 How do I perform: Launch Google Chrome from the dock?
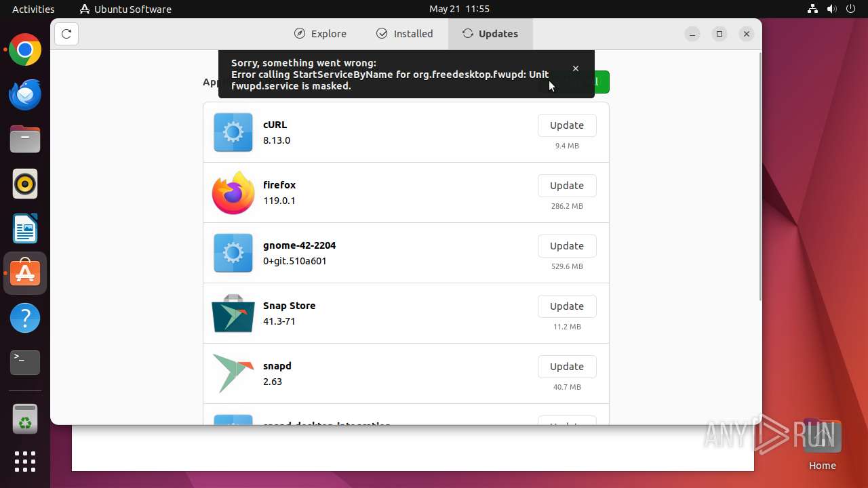25,50
